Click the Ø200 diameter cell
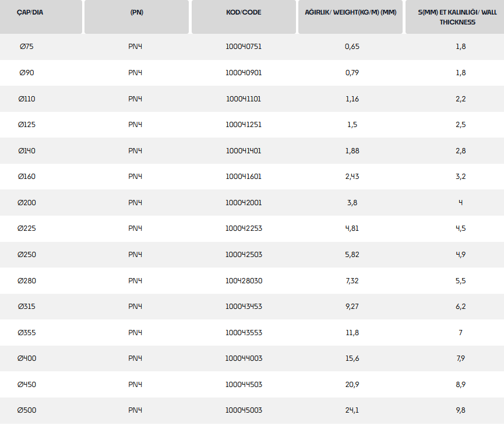504x429 pixels. pos(26,203)
